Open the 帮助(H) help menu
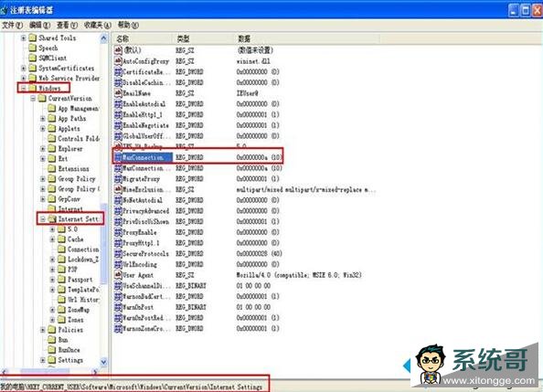543x392 pixels. click(128, 25)
